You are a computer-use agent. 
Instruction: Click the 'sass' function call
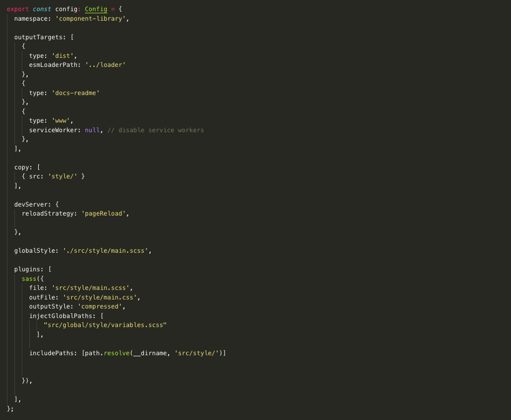[x=29, y=279]
